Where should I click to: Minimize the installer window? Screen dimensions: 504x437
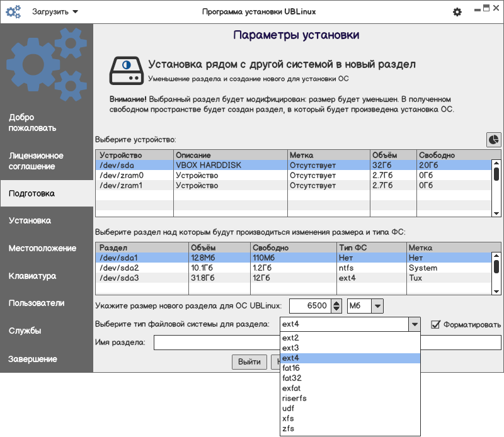(x=478, y=9)
